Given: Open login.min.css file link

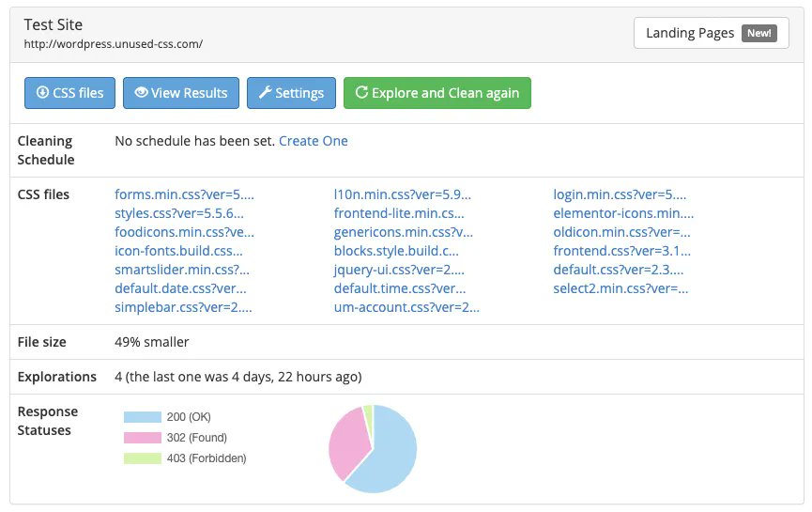Looking at the screenshot, I should [x=620, y=194].
